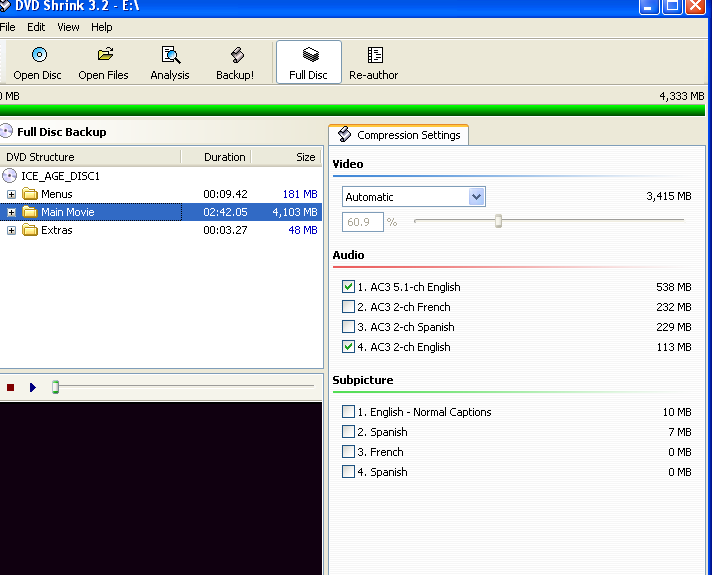Click the DVD Shrink title bar icon
The width and height of the screenshot is (712, 575).
click(5, 6)
